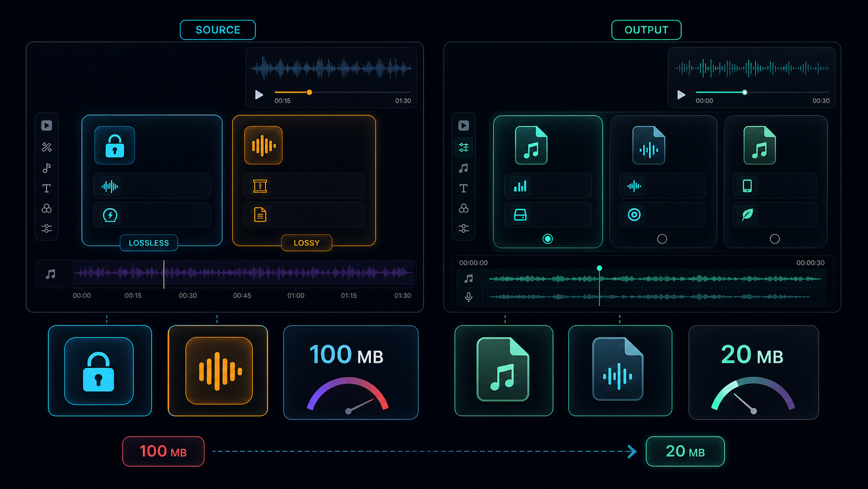Viewport: 868px width, 489px height.
Task: Play the output audio preview
Action: [x=681, y=95]
